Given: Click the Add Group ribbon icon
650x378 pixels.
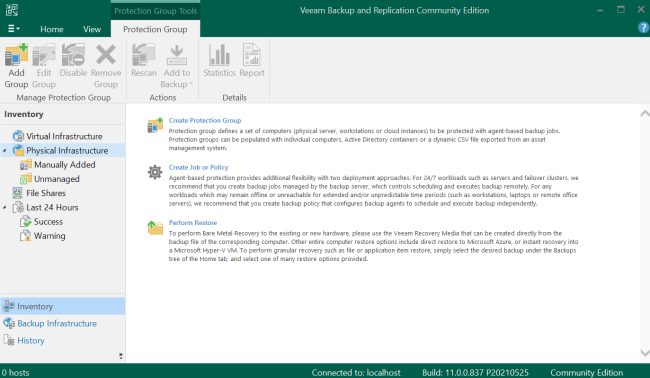Looking at the screenshot, I should (x=16, y=55).
